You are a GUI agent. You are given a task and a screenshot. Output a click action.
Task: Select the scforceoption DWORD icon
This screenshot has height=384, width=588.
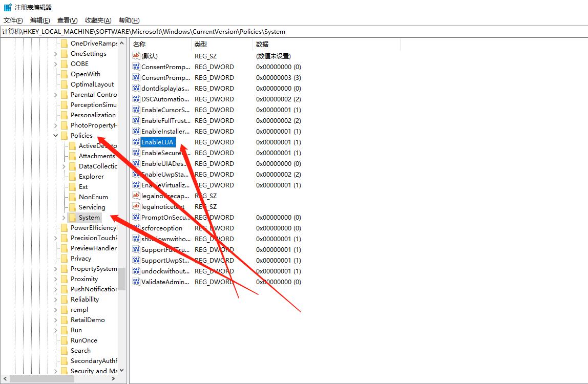coord(136,228)
